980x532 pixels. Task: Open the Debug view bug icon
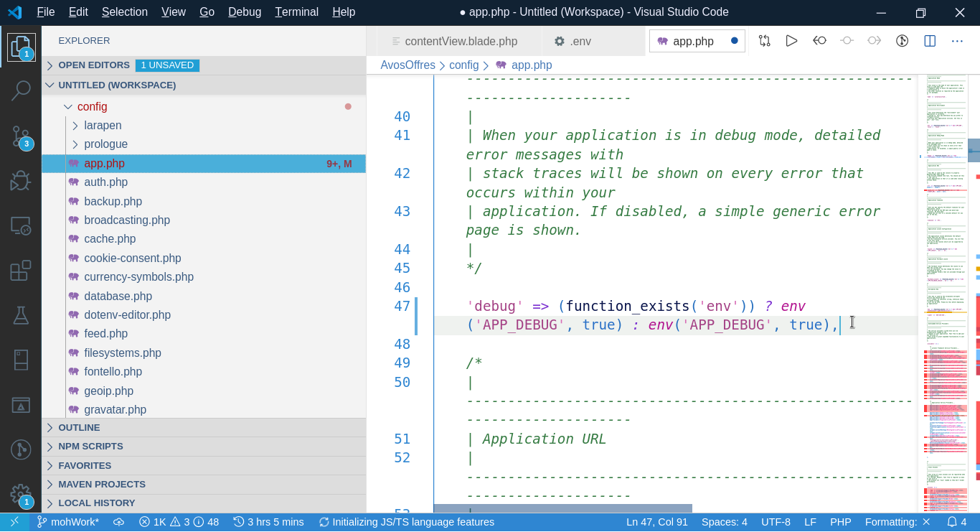click(x=21, y=180)
